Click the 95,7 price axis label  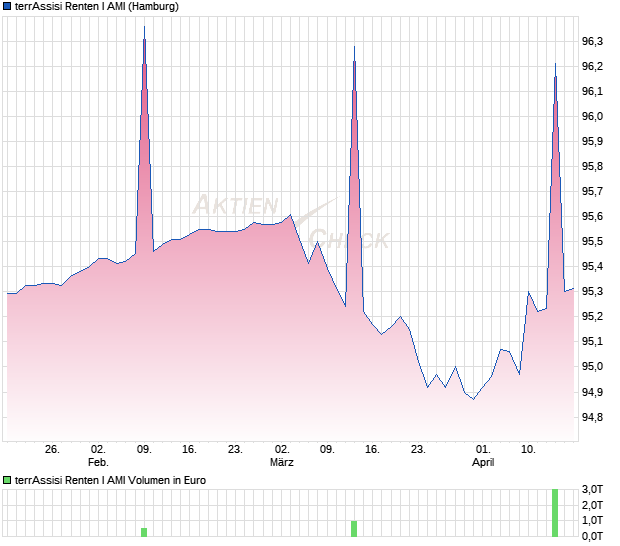[592, 191]
